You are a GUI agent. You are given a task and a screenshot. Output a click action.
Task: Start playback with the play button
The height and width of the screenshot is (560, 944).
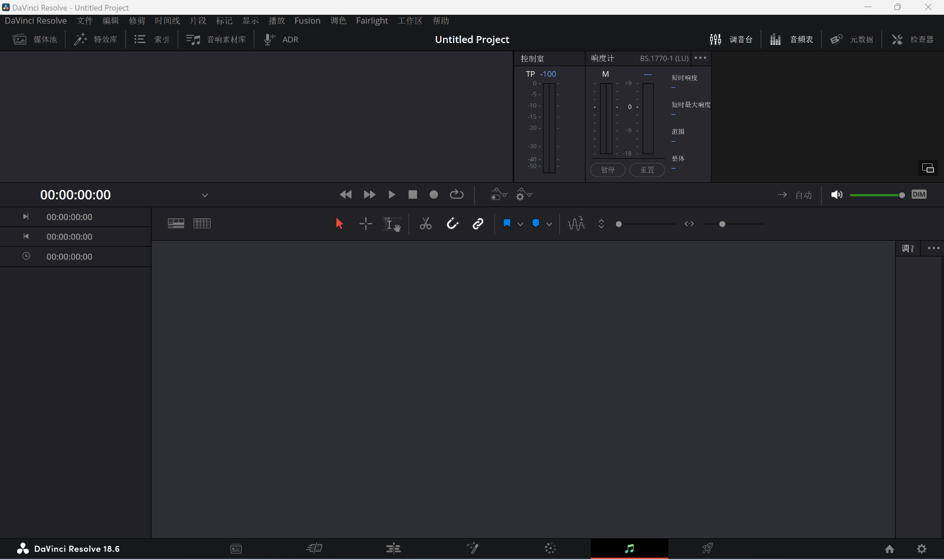[392, 195]
